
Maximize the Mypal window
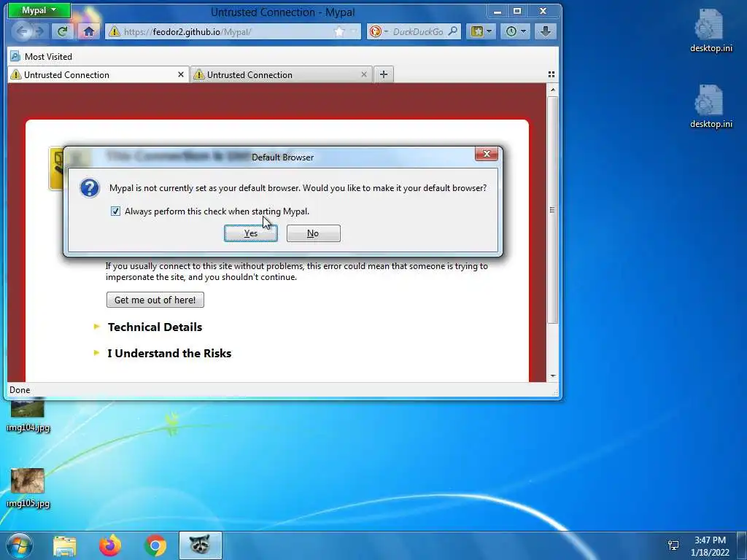[x=517, y=11]
